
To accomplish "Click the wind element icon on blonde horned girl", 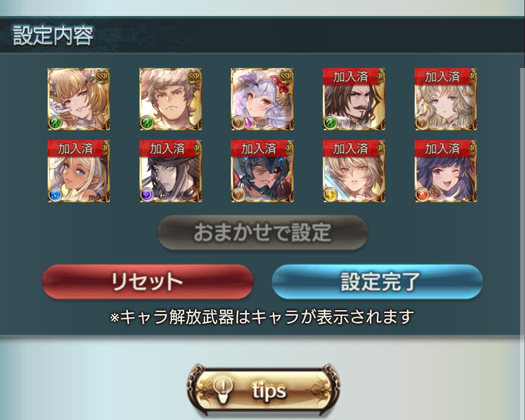I will pyautogui.click(x=55, y=122).
